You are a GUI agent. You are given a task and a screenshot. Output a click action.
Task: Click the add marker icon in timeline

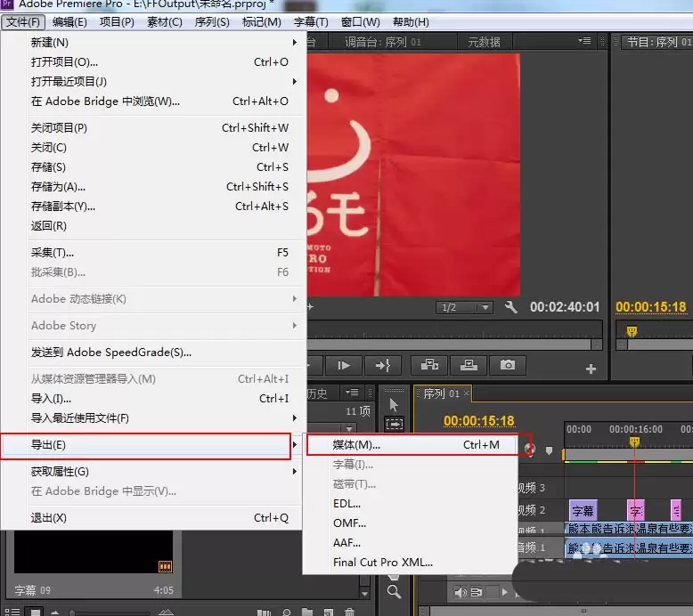pos(549,450)
